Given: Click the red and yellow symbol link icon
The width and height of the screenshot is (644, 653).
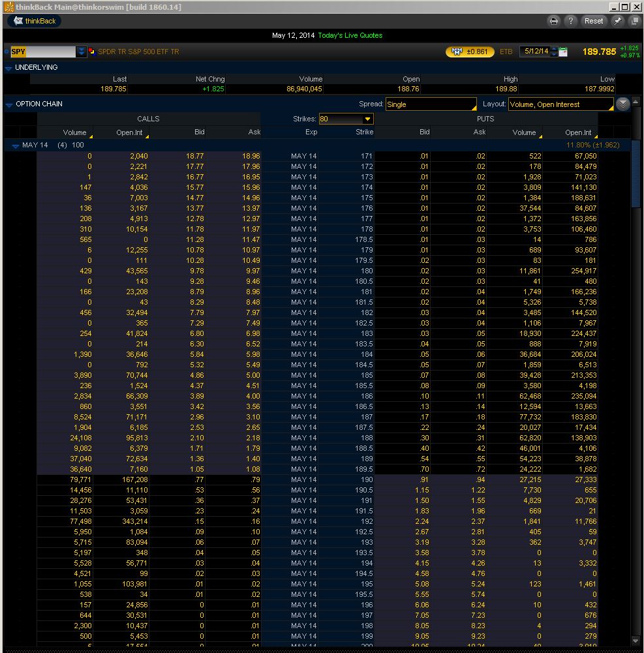Looking at the screenshot, I should (91, 52).
